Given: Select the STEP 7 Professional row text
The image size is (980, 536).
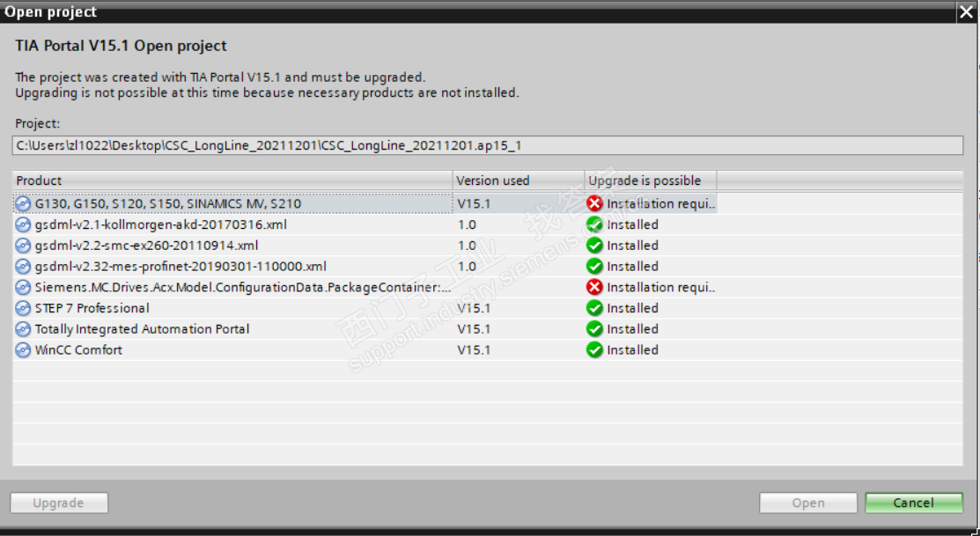Looking at the screenshot, I should point(92,309).
